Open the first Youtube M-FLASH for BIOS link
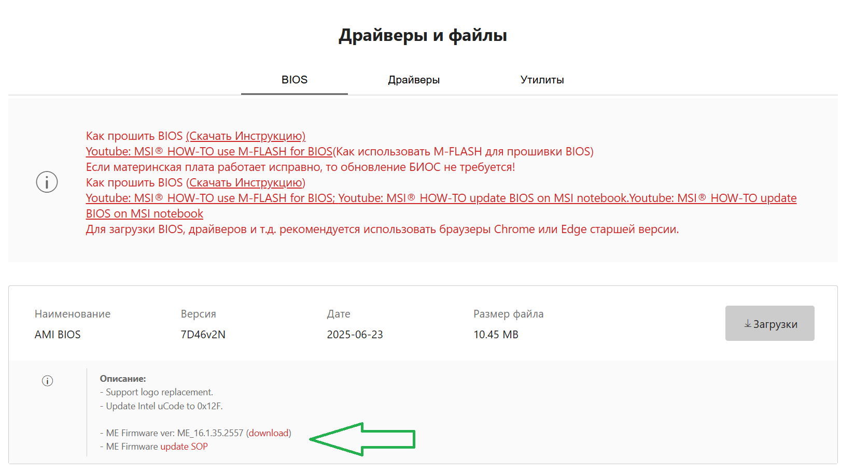The height and width of the screenshot is (474, 868). tap(209, 151)
